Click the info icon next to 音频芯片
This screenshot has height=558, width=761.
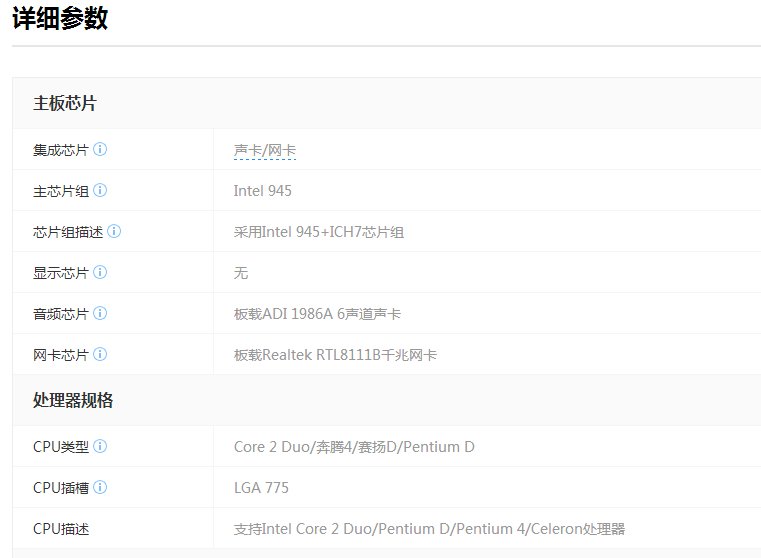click(x=100, y=314)
